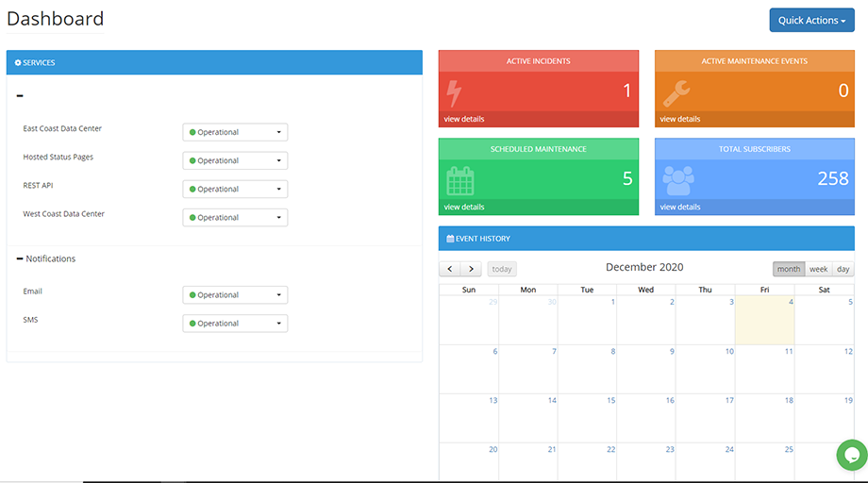Click the gear icon in Services header
Viewport: 868px width, 483px height.
18,62
